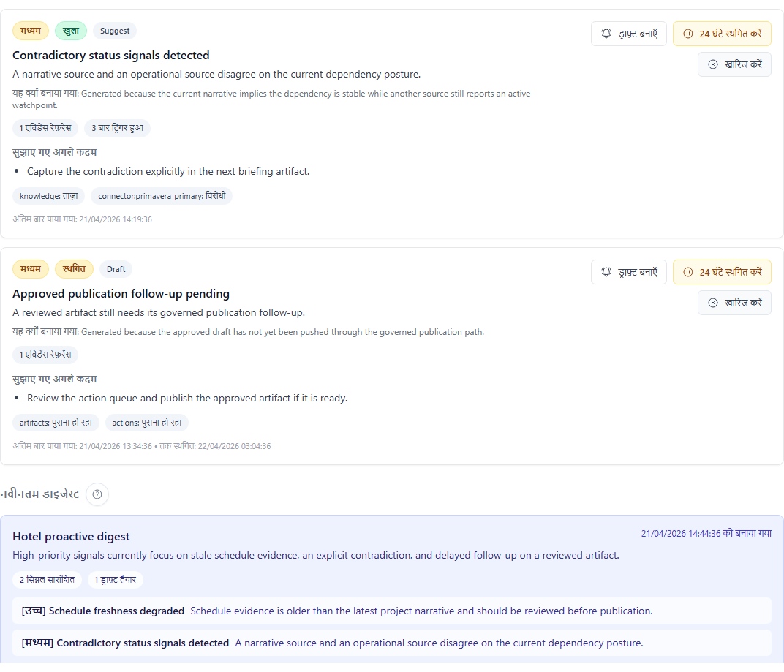The image size is (784, 672).
Task: Click the 1 ड्राफ़्ट तैयार chip in the digest
Action: point(116,580)
